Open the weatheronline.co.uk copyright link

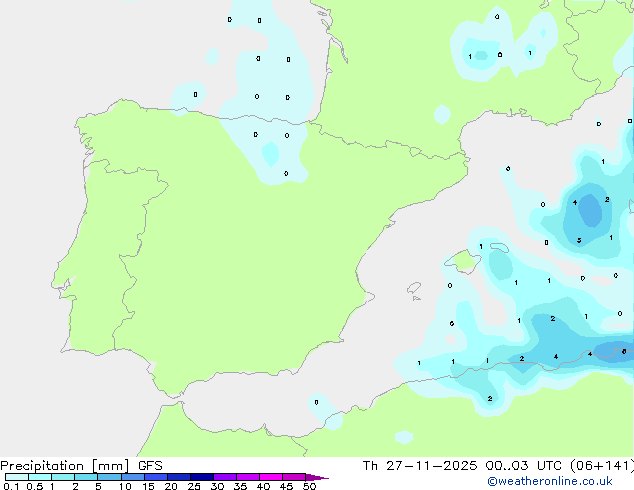point(550,481)
